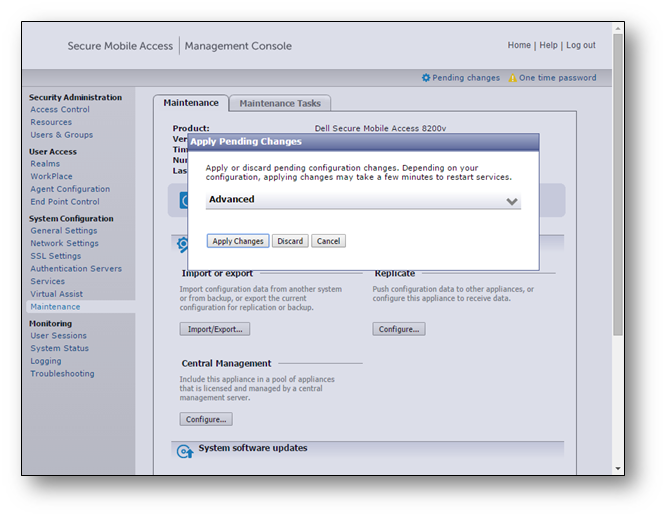Cancel the Apply Pending Changes dialog

328,241
